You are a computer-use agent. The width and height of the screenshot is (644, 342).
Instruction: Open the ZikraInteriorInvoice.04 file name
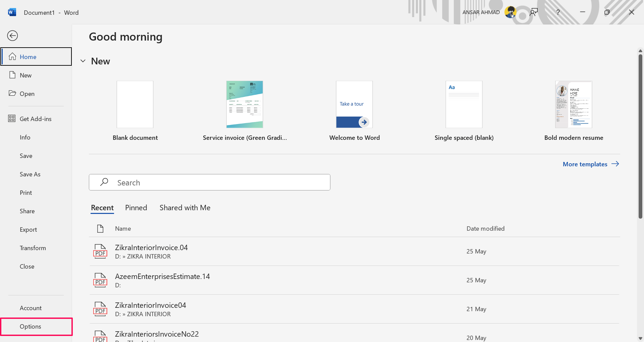tap(151, 247)
